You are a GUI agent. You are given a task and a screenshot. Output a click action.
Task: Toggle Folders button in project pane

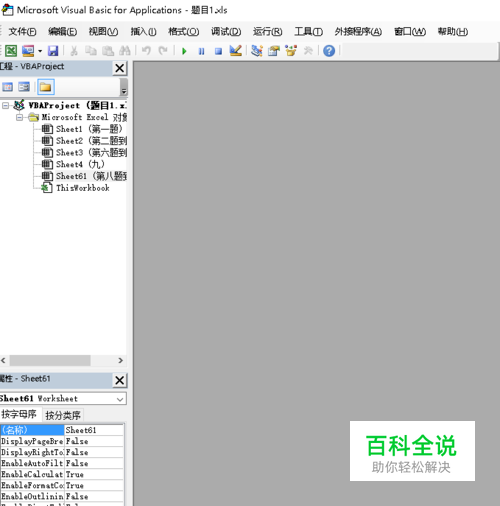pyautogui.click(x=46, y=87)
